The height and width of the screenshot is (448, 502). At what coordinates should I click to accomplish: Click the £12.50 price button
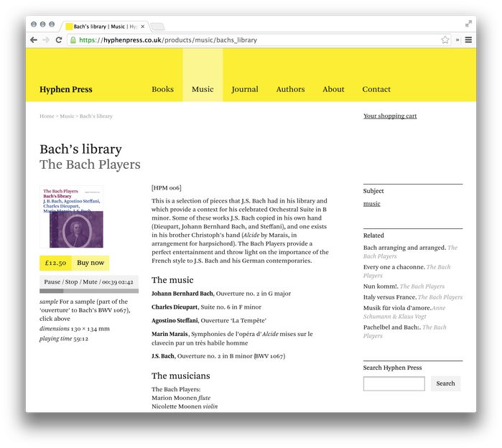[x=55, y=263]
